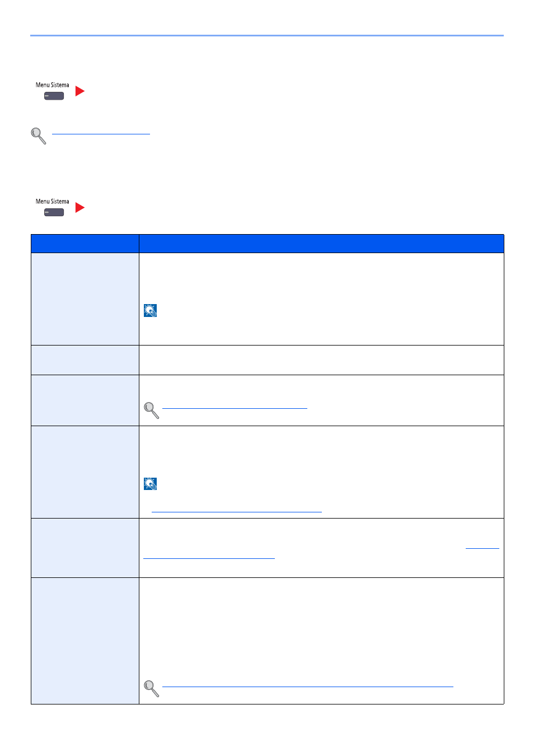The width and height of the screenshot is (534, 756).
Task: Click the magnifier icon in the third table row
Action: tap(151, 410)
